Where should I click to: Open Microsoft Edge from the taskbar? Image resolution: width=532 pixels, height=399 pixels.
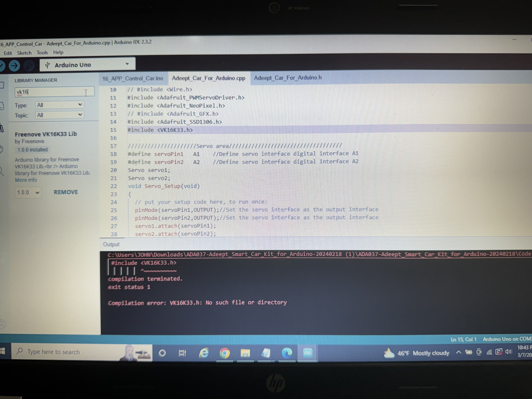(x=287, y=353)
